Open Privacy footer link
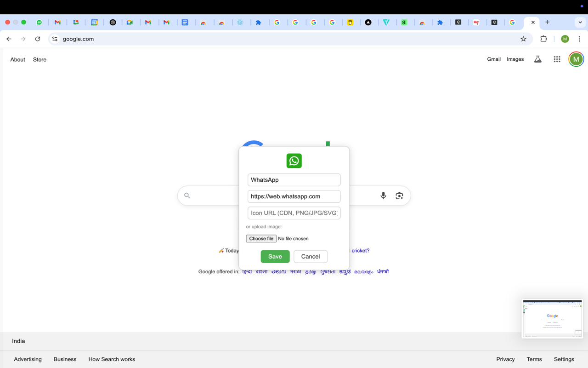Viewport: 588px width, 368px height. (505, 359)
